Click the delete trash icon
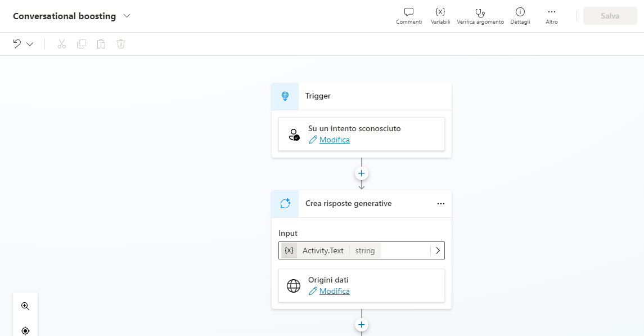The image size is (644, 336). coord(121,44)
